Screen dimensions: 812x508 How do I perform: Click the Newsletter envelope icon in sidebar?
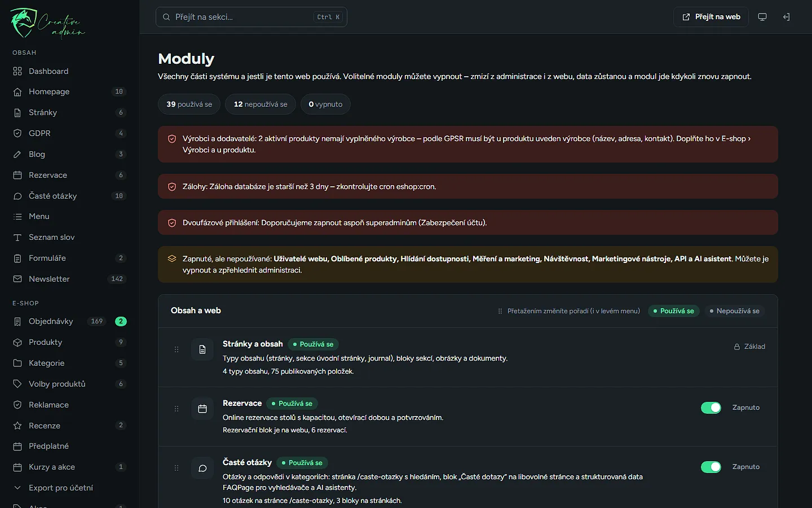click(17, 279)
